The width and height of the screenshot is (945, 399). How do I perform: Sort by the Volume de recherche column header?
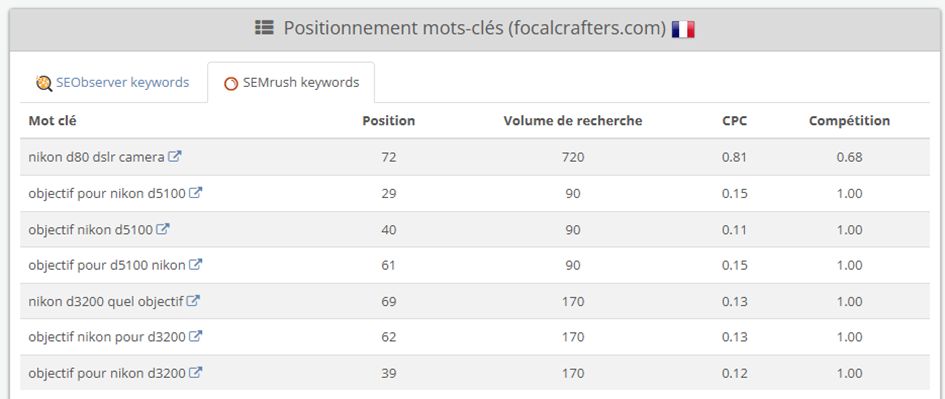573,121
